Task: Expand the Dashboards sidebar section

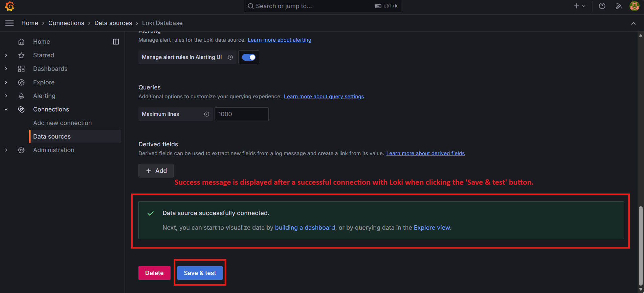Action: (x=6, y=69)
